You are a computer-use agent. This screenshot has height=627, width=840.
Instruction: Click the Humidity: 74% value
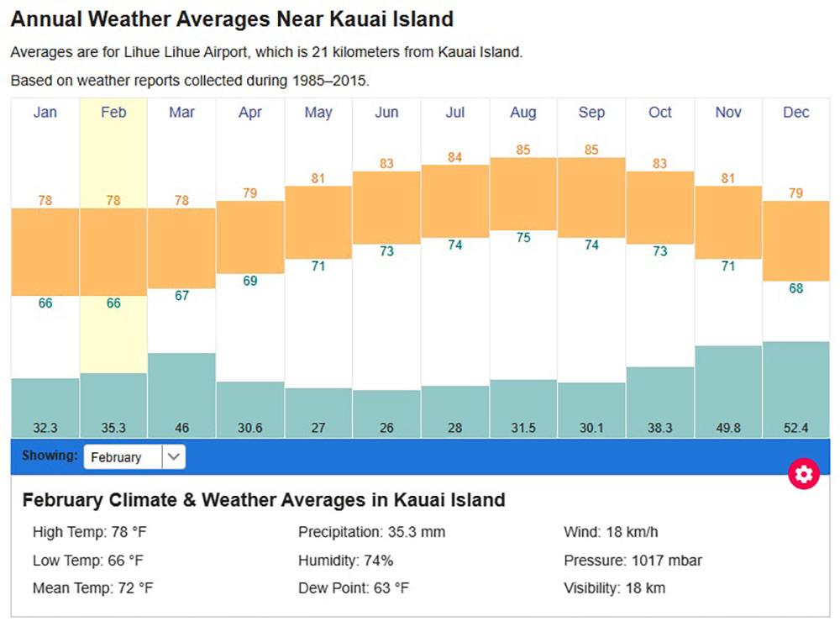tap(346, 560)
